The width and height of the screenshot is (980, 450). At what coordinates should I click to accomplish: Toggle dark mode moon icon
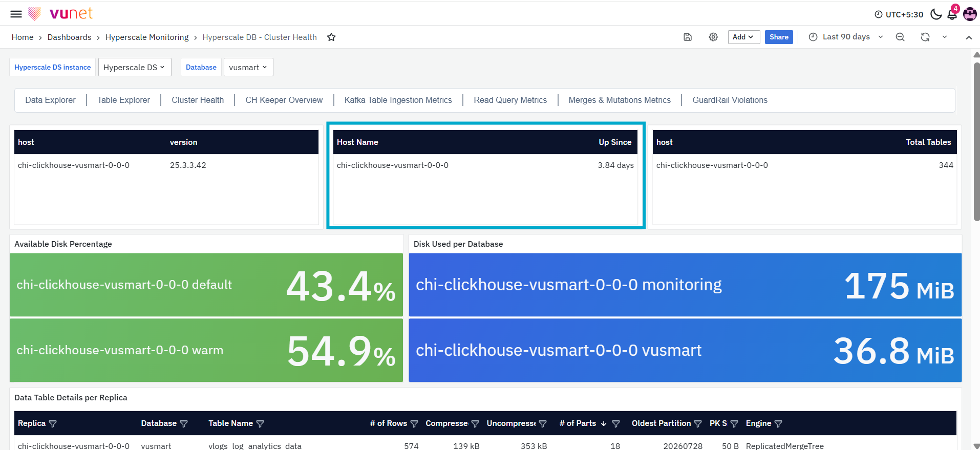tap(936, 14)
